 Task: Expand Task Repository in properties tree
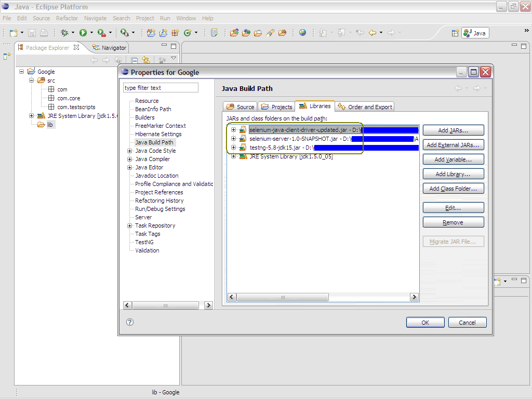pyautogui.click(x=129, y=225)
